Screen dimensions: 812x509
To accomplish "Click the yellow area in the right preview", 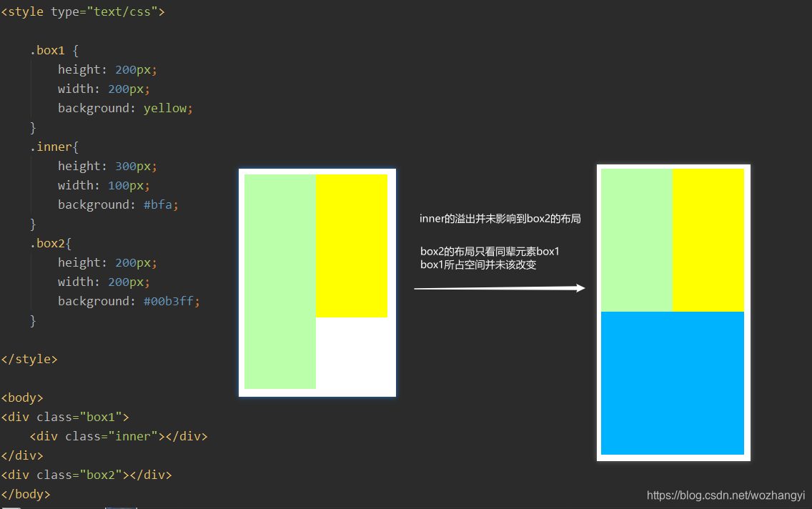I will tap(708, 240).
